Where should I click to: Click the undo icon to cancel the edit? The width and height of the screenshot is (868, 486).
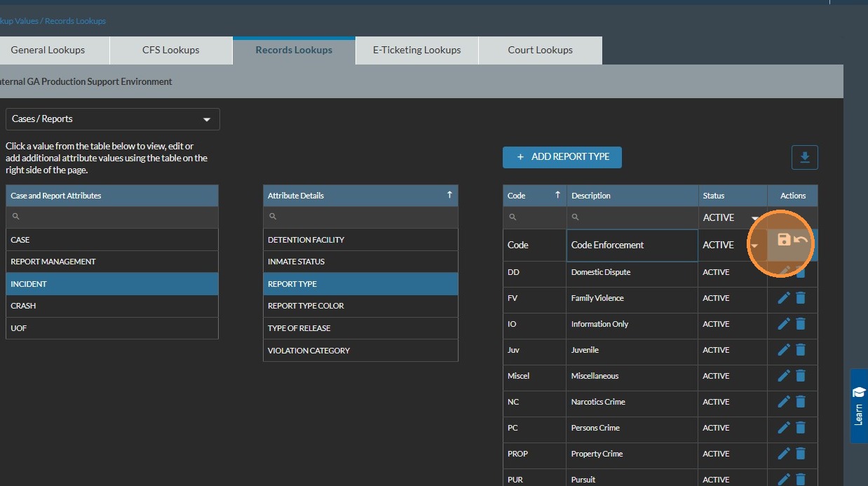tap(801, 240)
